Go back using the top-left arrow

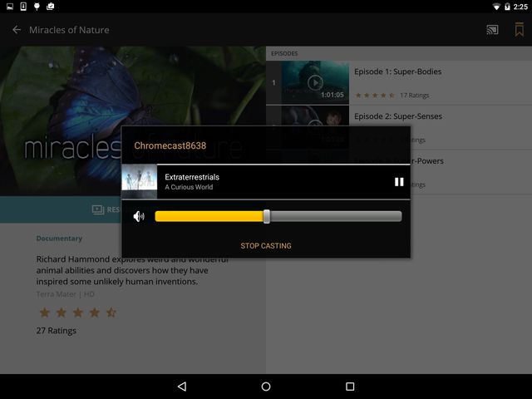point(16,30)
